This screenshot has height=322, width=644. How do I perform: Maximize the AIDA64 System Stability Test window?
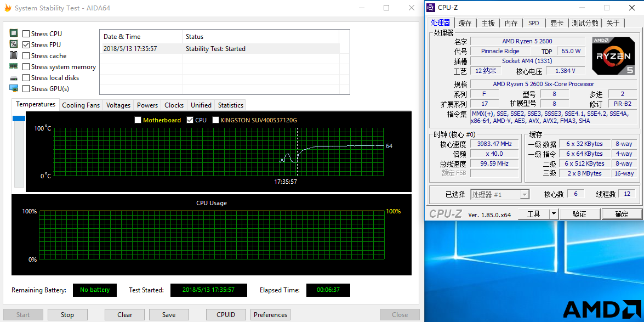point(386,8)
